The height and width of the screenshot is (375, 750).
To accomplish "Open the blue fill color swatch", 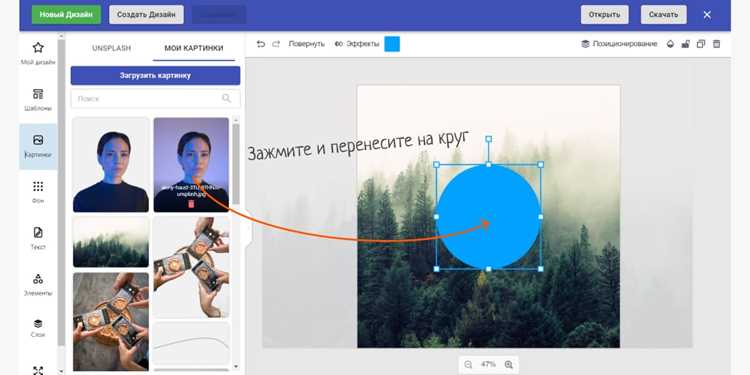I will (x=392, y=44).
